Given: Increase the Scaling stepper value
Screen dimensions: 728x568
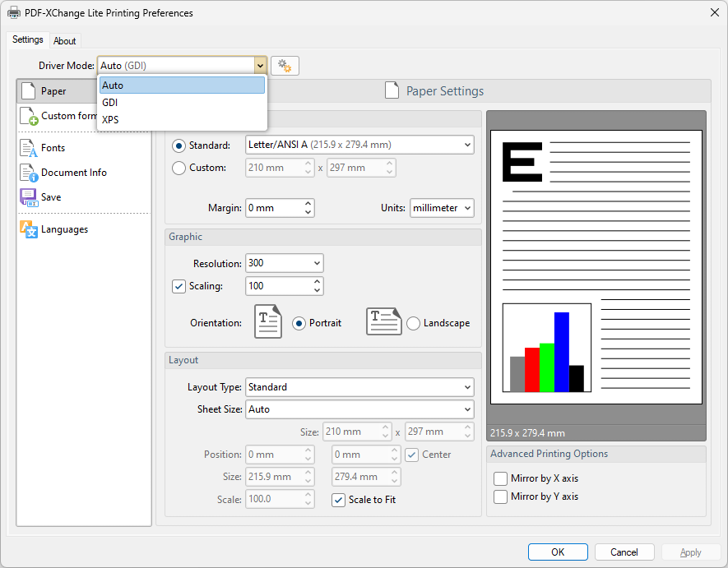Looking at the screenshot, I should coord(317,282).
